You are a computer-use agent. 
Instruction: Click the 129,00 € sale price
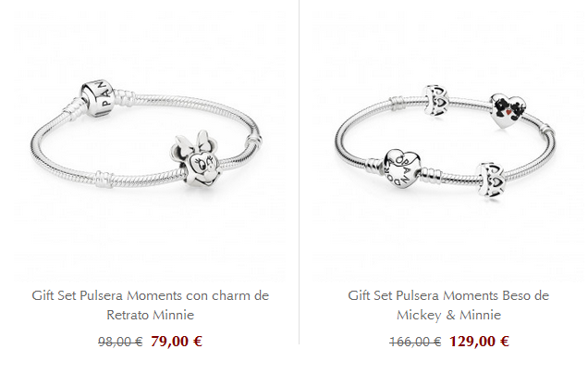pos(479,342)
